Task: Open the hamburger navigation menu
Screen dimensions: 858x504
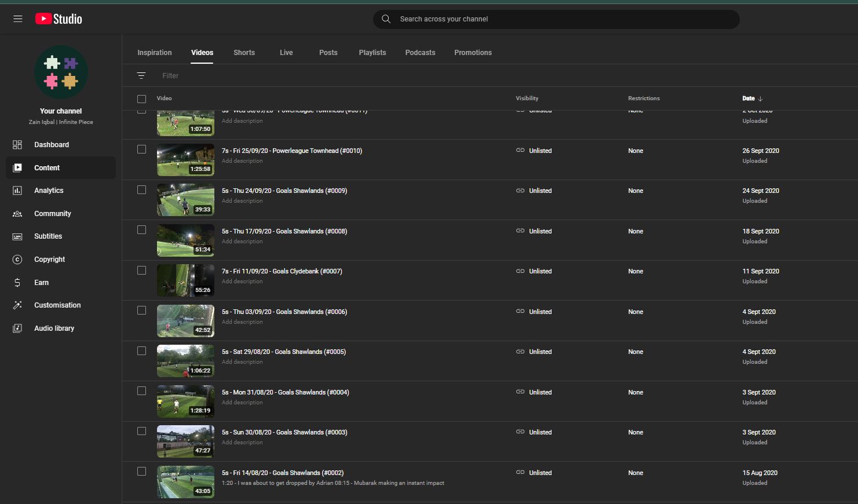Action: click(18, 19)
